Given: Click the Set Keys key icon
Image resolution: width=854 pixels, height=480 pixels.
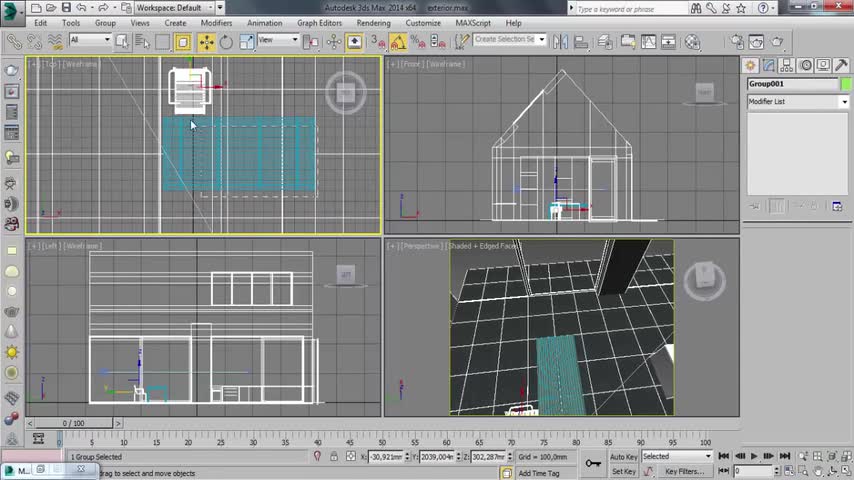Looking at the screenshot, I should pyautogui.click(x=593, y=462).
